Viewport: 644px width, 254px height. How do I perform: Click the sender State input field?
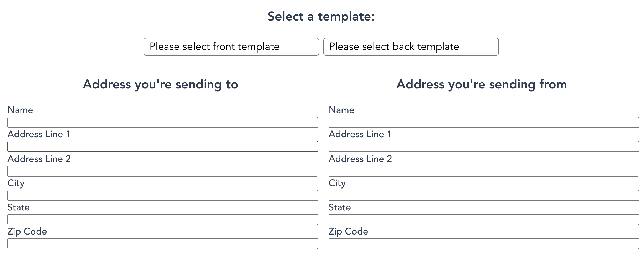click(484, 220)
